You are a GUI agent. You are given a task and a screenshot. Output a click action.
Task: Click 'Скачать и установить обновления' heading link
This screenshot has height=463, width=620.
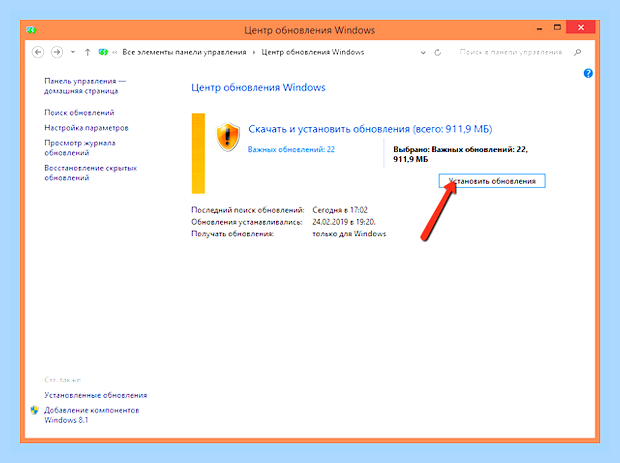[370, 129]
